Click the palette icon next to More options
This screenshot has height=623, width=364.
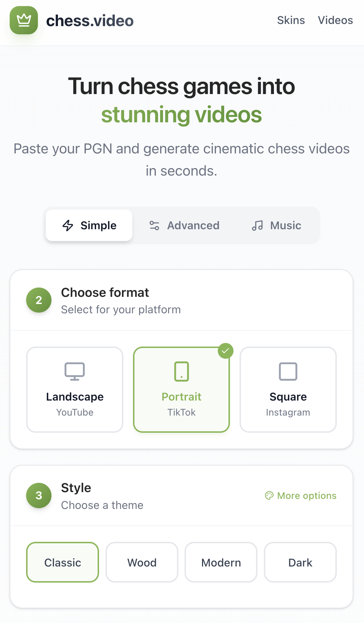coord(269,495)
